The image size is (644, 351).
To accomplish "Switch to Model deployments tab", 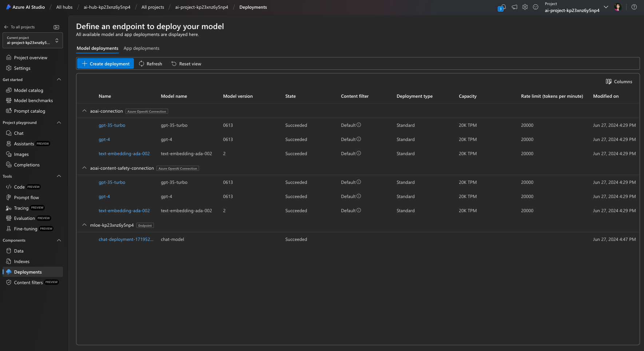I will 98,48.
